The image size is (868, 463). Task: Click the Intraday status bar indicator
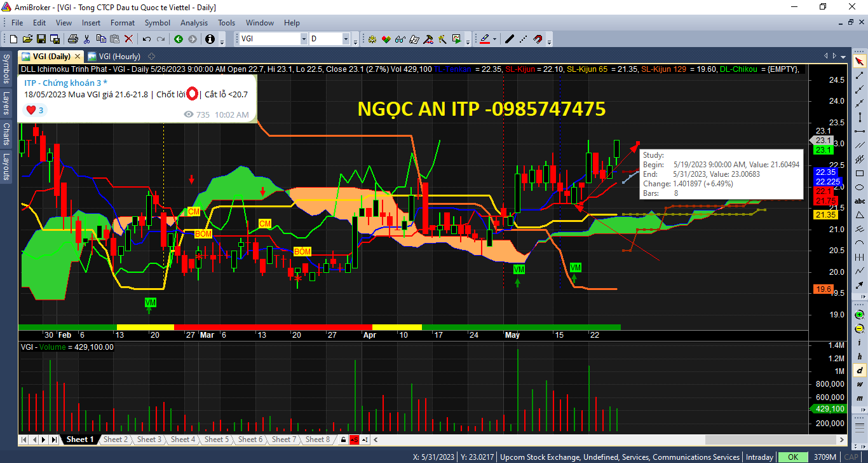click(x=759, y=457)
